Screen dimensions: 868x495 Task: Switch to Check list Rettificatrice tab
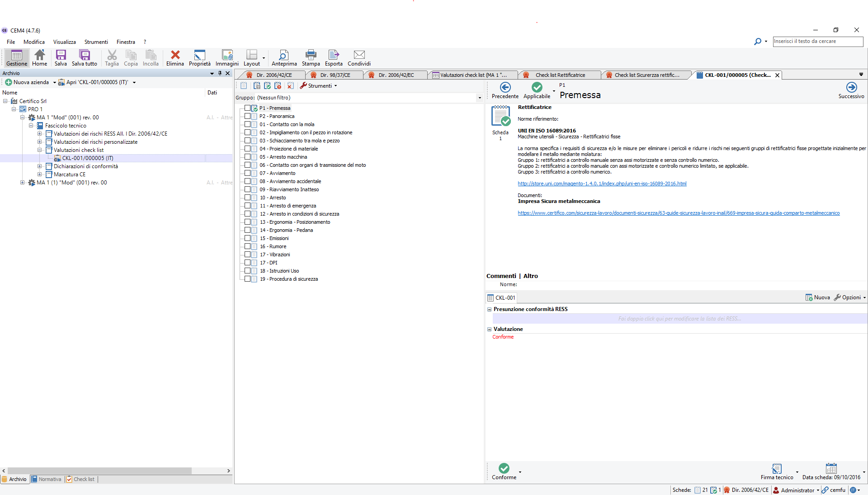tap(560, 75)
